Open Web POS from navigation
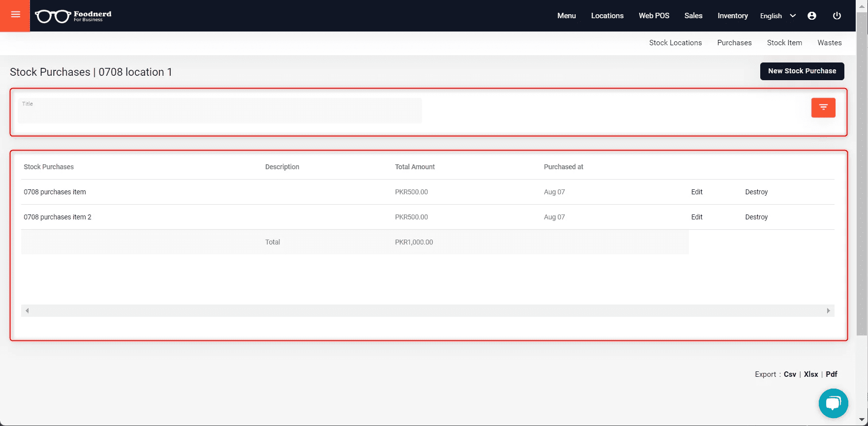Viewport: 868px width, 426px height. click(x=654, y=16)
